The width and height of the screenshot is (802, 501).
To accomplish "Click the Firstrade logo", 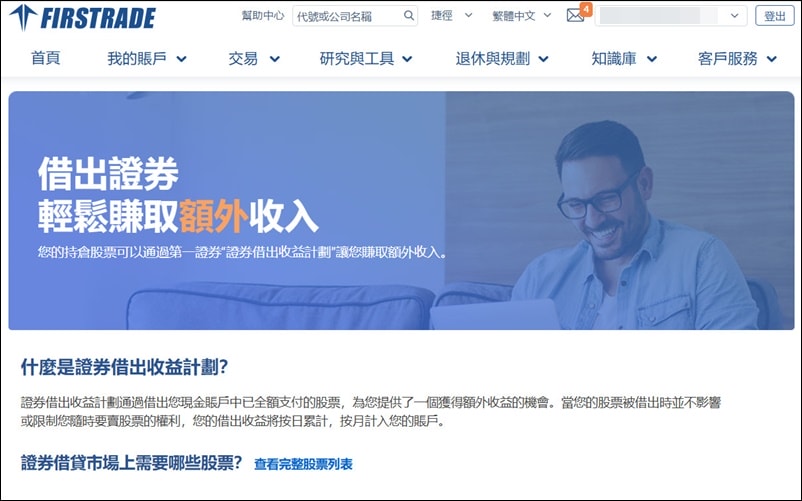I will [82, 17].
